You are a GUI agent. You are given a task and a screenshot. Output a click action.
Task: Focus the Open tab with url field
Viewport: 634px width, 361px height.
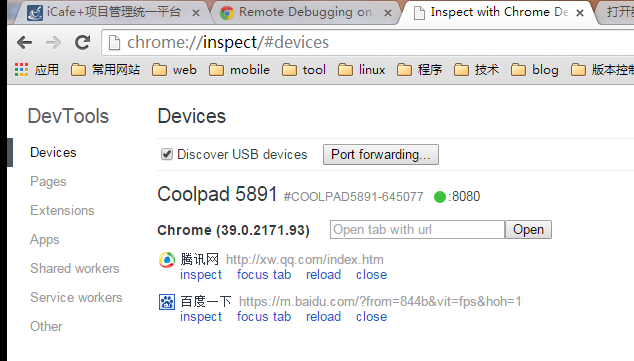418,230
